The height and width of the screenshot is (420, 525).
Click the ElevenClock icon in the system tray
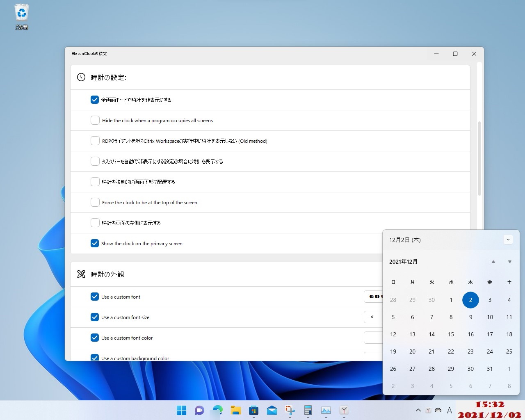coord(428,410)
